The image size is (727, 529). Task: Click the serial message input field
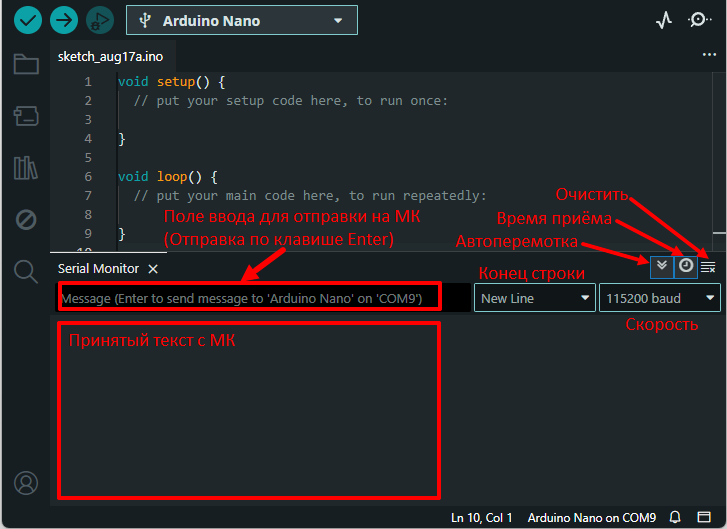coord(263,298)
